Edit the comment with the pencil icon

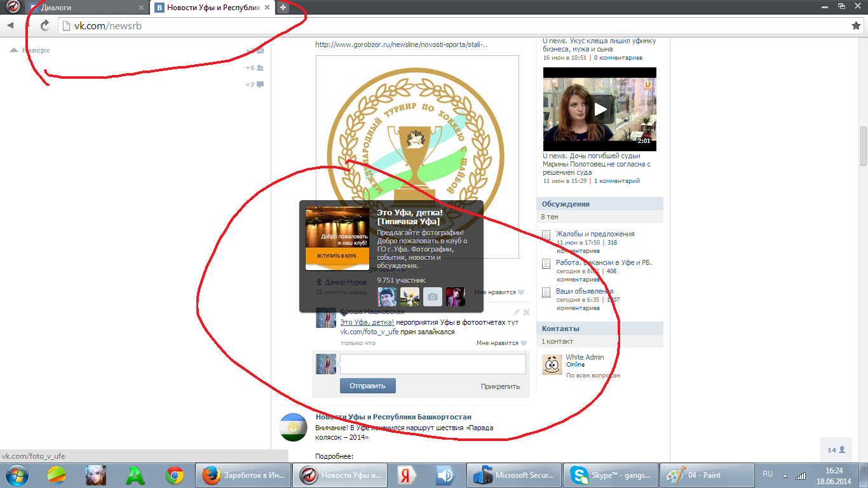tap(516, 312)
